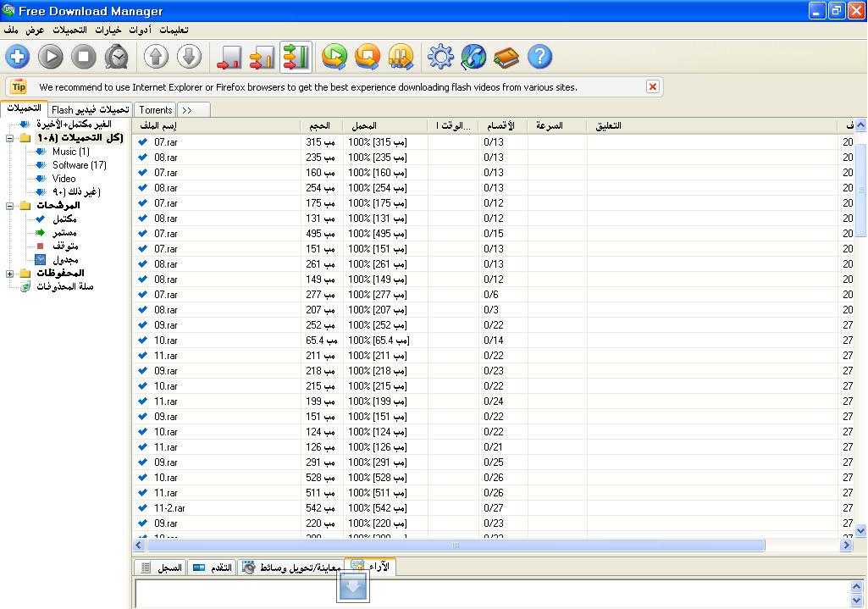Viewport: 868px width, 609px height.
Task: Click the horizontal scrollbar right arrow
Action: pos(846,545)
